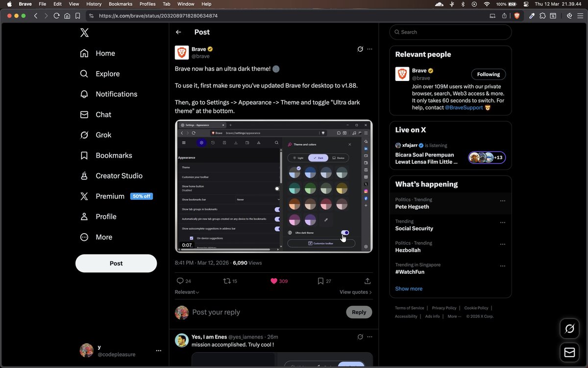Open more options on Enes's reply
The width and height of the screenshot is (588, 368).
(370, 337)
